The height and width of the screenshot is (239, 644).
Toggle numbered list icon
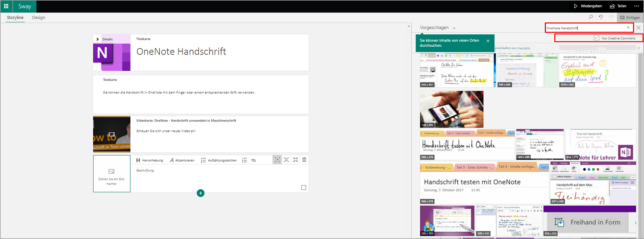[244, 160]
